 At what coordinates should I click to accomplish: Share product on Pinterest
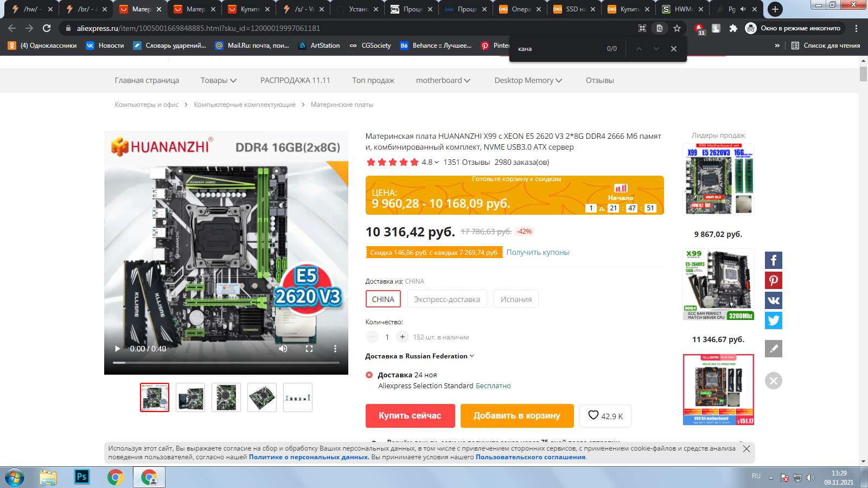tap(773, 280)
